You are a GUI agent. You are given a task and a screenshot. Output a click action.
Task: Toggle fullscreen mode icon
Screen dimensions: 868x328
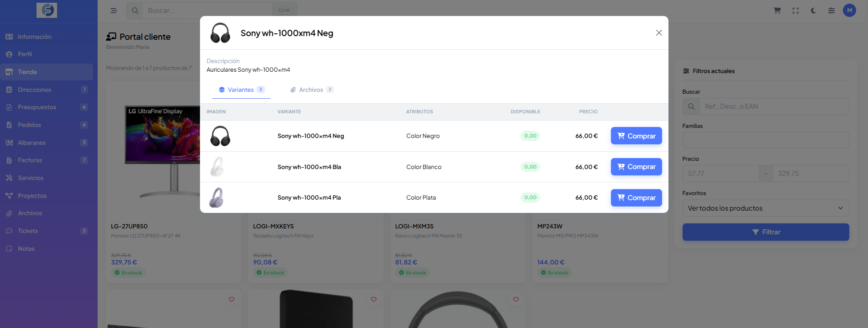click(795, 11)
